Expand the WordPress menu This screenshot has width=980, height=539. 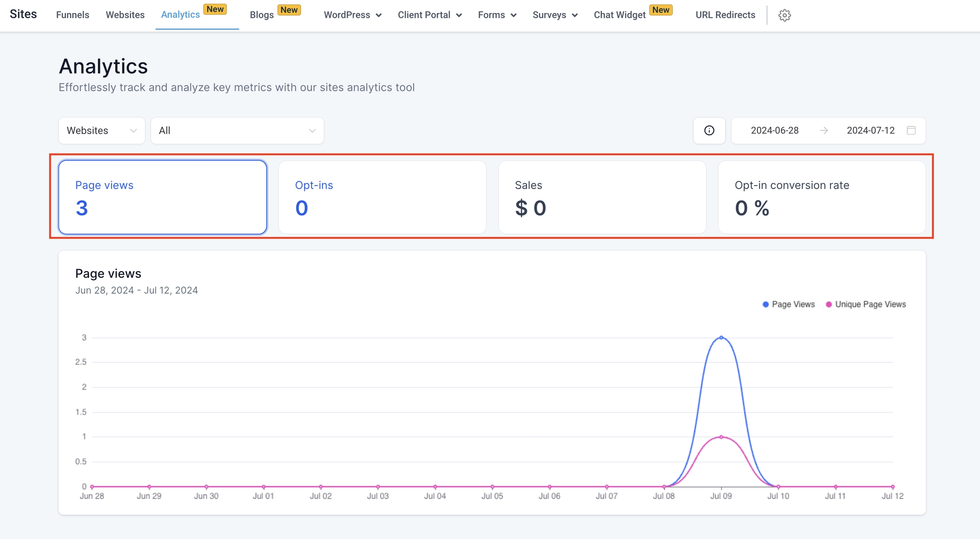click(352, 15)
